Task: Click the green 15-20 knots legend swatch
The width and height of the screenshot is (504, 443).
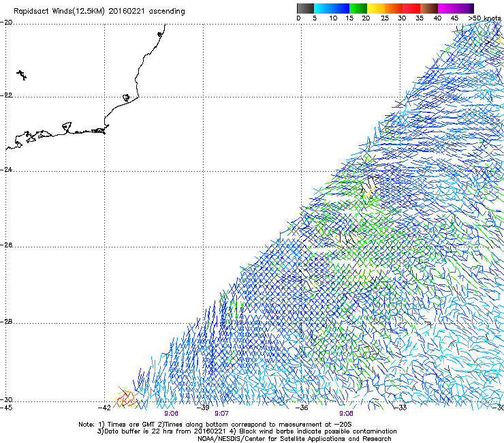Action: click(358, 8)
